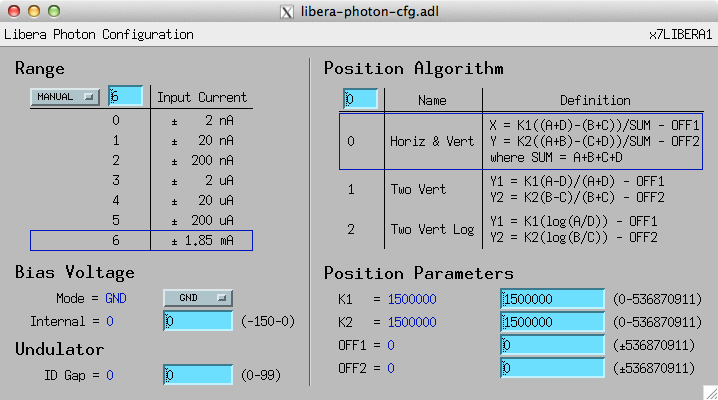718x400 pixels.
Task: Maximize the window with green button
Action: (x=54, y=11)
